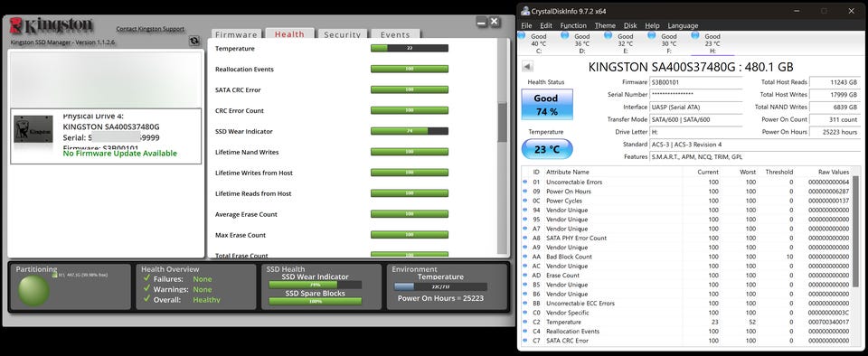This screenshot has width=868, height=356.
Task: Minimize the Kingston SSD Manager window
Action: (481, 22)
